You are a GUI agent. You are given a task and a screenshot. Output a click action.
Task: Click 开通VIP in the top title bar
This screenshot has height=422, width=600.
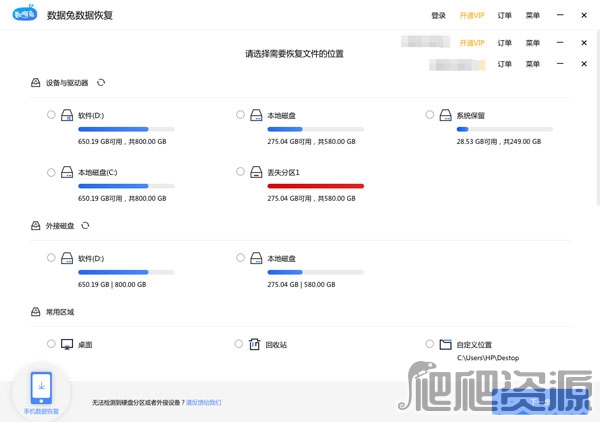pyautogui.click(x=472, y=15)
